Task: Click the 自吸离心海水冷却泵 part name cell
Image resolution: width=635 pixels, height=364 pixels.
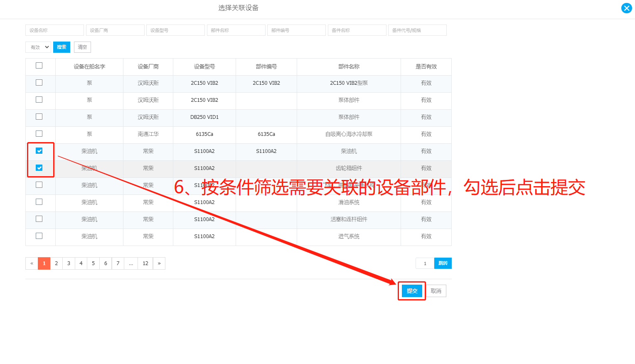Action: (349, 134)
